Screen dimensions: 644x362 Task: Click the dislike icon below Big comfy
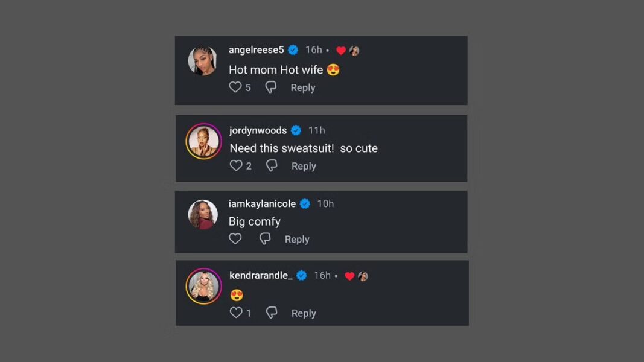pyautogui.click(x=265, y=238)
